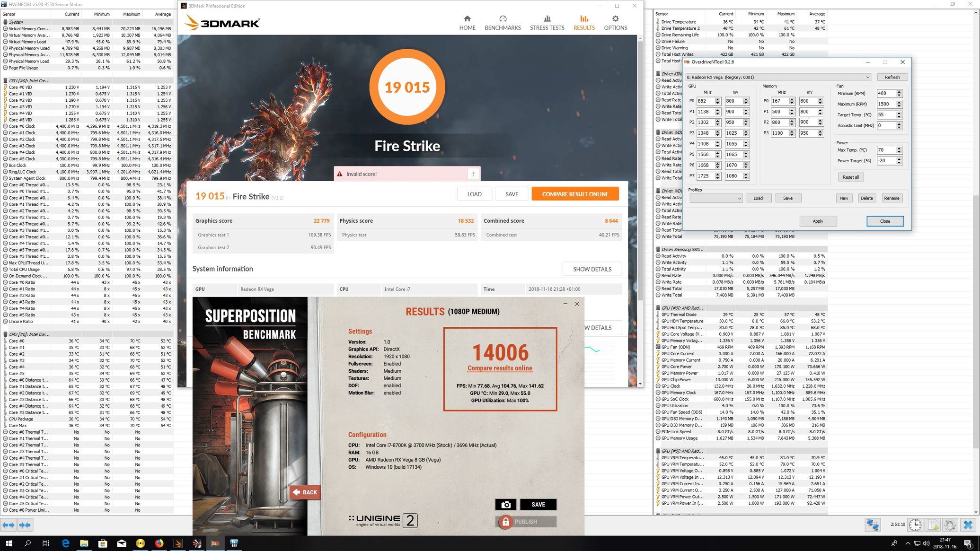This screenshot has height=551, width=980.
Task: Open the network monitors icon in HWiNFO toolbar
Action: point(873,525)
